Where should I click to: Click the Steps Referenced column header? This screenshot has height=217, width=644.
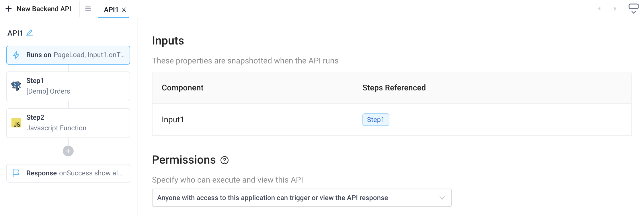click(x=492, y=88)
